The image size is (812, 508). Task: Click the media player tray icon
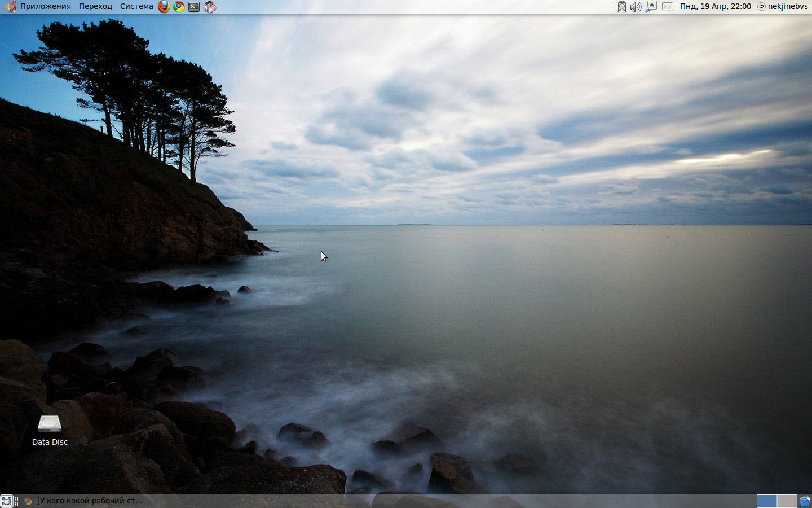(621, 7)
